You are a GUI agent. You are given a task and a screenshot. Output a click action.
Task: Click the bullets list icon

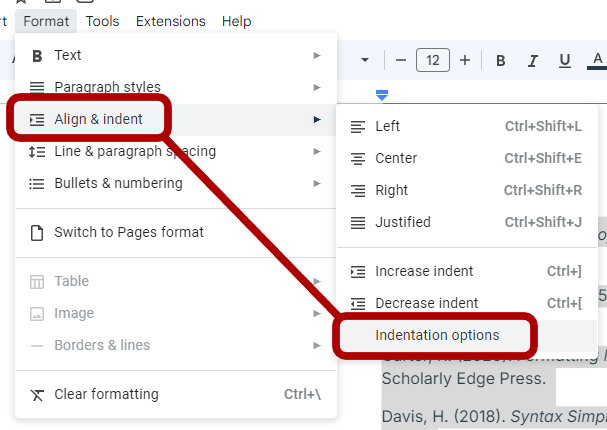tap(37, 184)
